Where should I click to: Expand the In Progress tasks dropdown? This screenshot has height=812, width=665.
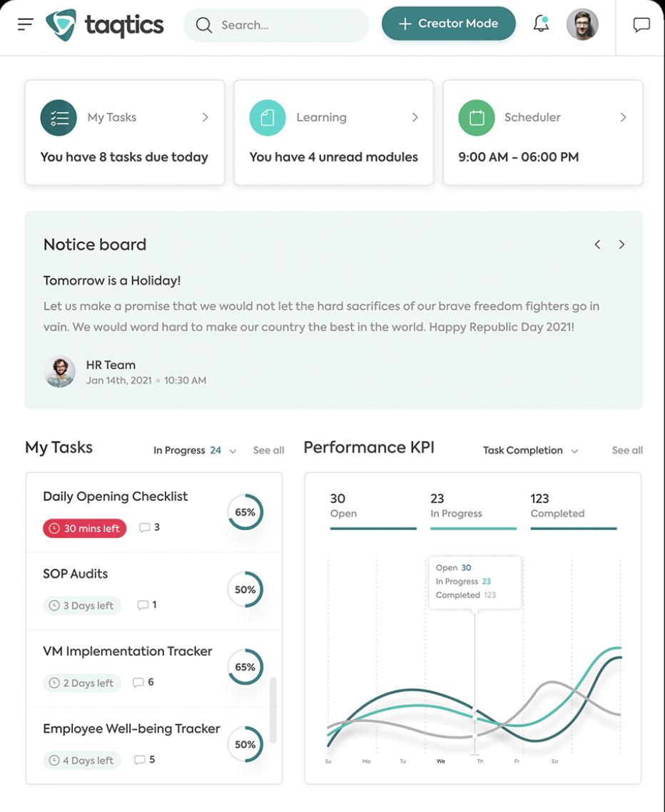pyautogui.click(x=196, y=450)
